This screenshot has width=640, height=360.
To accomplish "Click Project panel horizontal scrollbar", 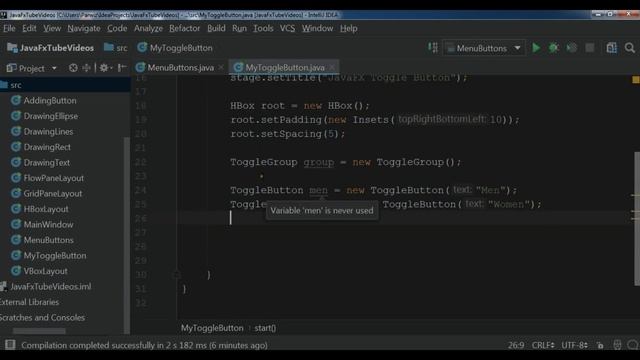I will tap(39, 331).
